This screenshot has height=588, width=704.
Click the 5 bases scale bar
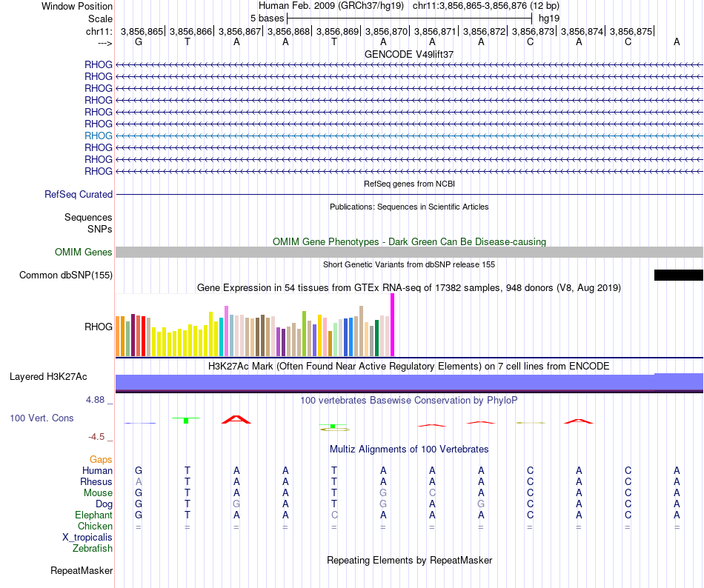click(x=410, y=19)
